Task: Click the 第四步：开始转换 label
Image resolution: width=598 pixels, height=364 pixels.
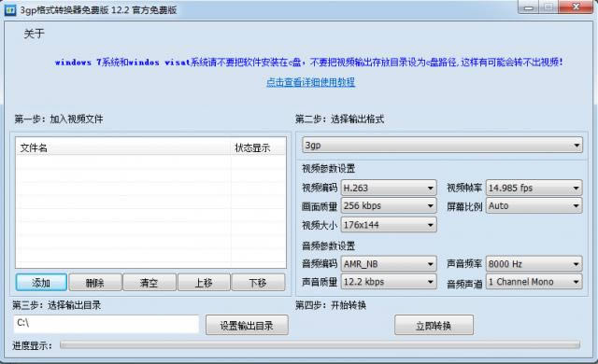Action: click(331, 305)
